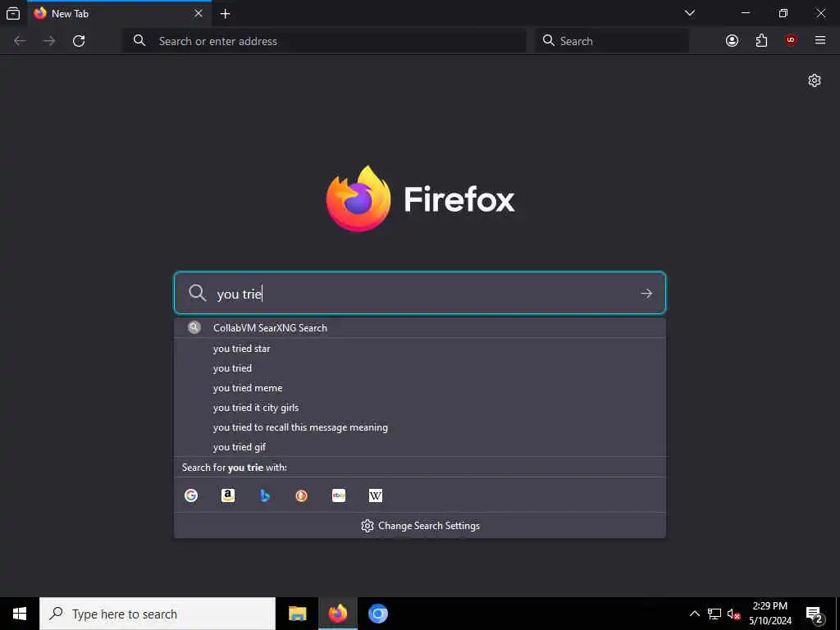Click the taskbar 'Type here to search' box
The height and width of the screenshot is (630, 840).
pyautogui.click(x=157, y=614)
